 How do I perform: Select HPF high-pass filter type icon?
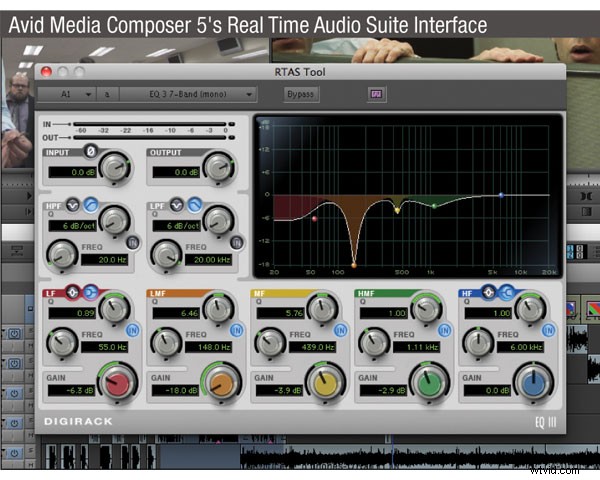(91, 205)
